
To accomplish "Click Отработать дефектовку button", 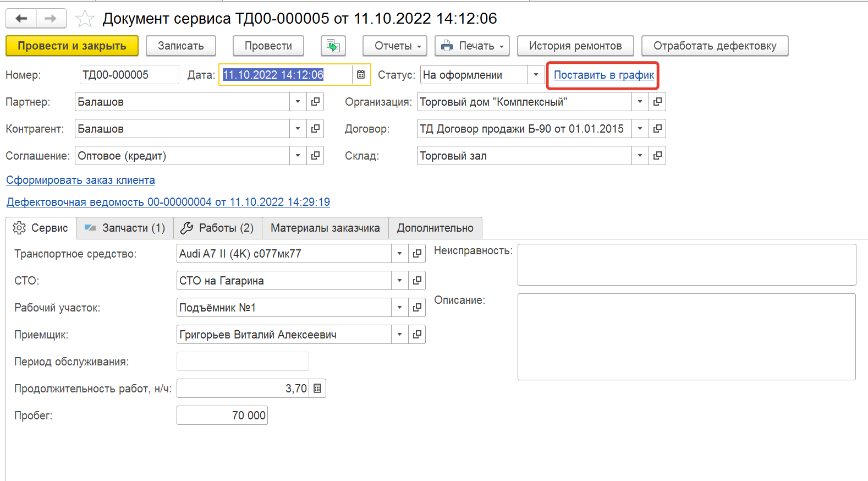I will click(x=715, y=46).
